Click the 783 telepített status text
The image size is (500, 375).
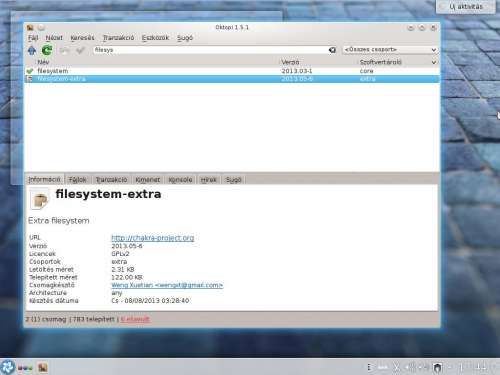tap(93, 319)
